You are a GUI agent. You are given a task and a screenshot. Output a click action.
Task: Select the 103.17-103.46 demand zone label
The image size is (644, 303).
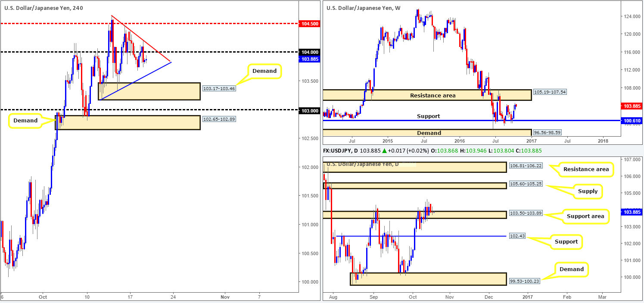click(x=220, y=88)
